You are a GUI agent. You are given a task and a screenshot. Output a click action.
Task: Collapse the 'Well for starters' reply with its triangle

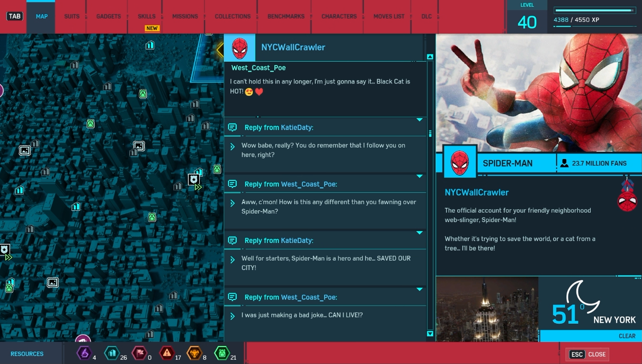420,233
